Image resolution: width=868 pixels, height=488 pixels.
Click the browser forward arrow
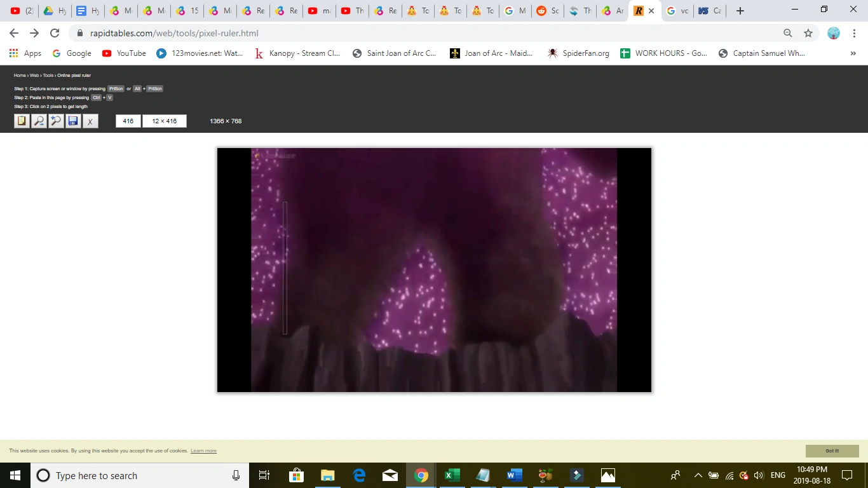pyautogui.click(x=34, y=33)
